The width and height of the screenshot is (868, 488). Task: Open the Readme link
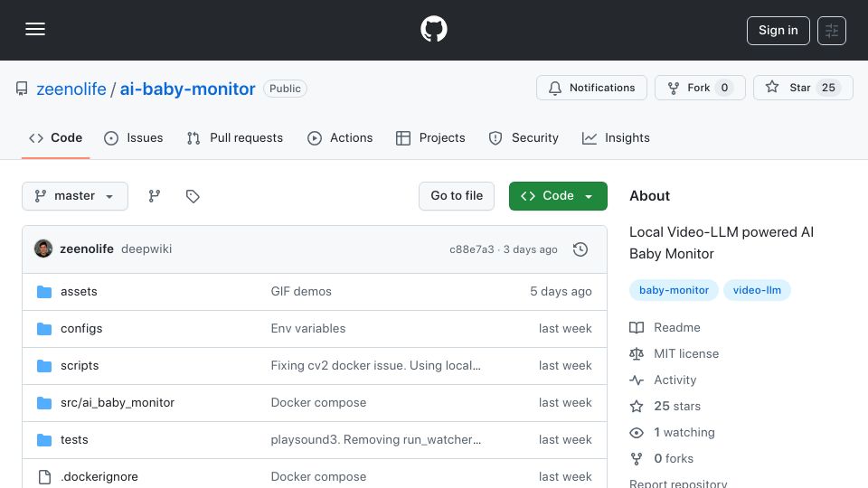click(x=677, y=327)
